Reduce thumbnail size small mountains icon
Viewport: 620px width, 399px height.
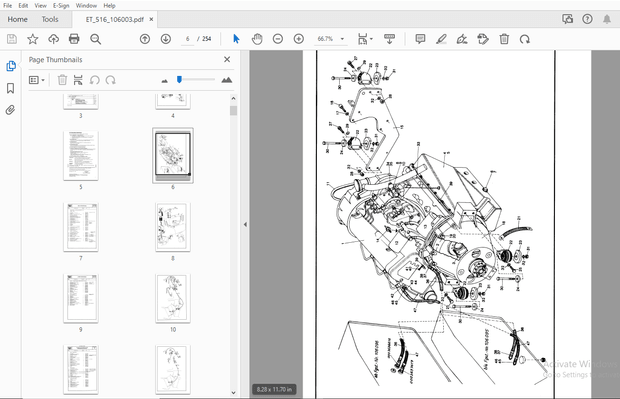[164, 81]
